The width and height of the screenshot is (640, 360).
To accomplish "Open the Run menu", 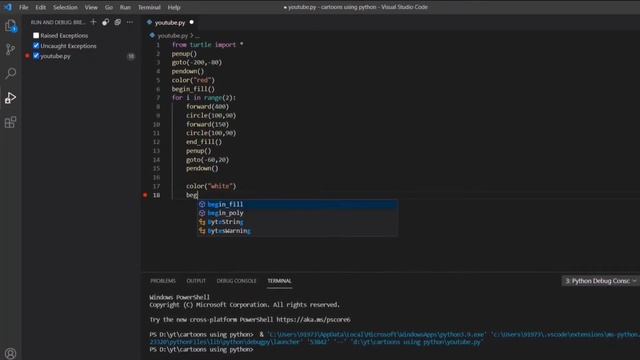I will tap(125, 7).
